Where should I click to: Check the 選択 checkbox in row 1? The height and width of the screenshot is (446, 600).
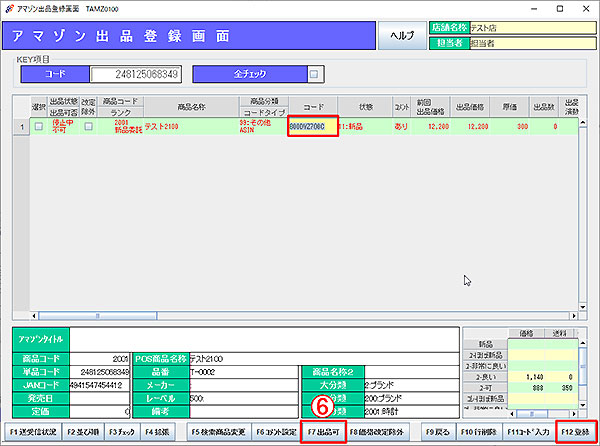tap(39, 127)
